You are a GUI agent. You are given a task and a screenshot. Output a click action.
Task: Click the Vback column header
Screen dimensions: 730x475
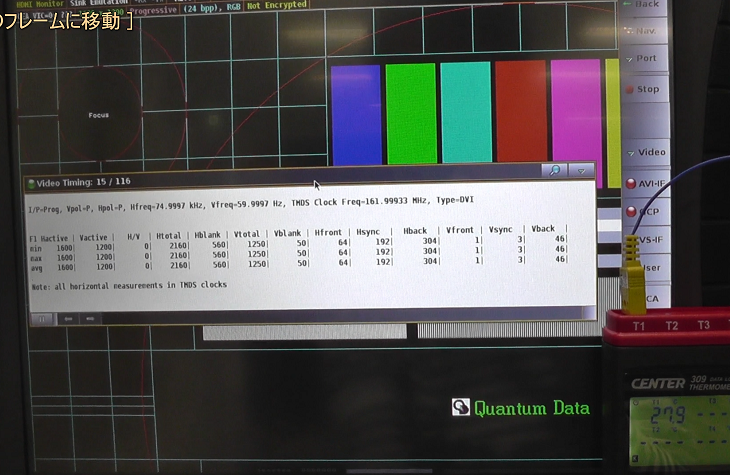coord(543,228)
